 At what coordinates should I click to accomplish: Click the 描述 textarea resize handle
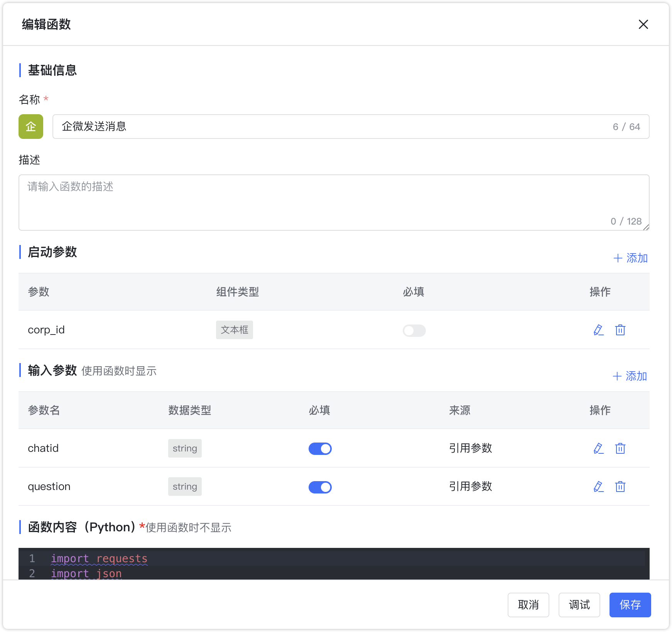tap(646, 227)
